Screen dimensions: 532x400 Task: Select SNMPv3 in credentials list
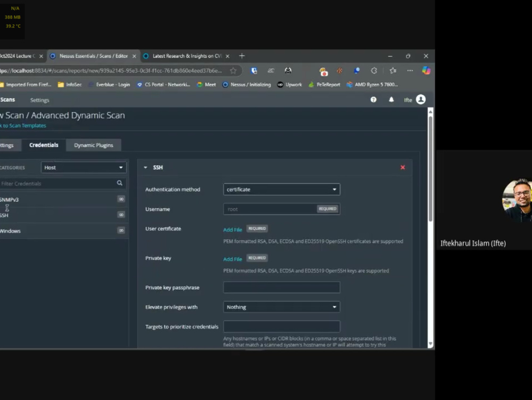pyautogui.click(x=63, y=199)
